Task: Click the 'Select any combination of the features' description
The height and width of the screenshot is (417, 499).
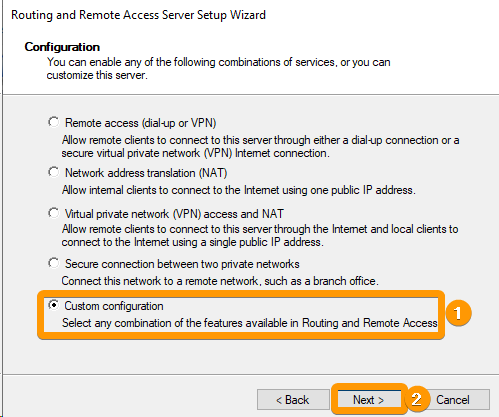Action: 250,323
